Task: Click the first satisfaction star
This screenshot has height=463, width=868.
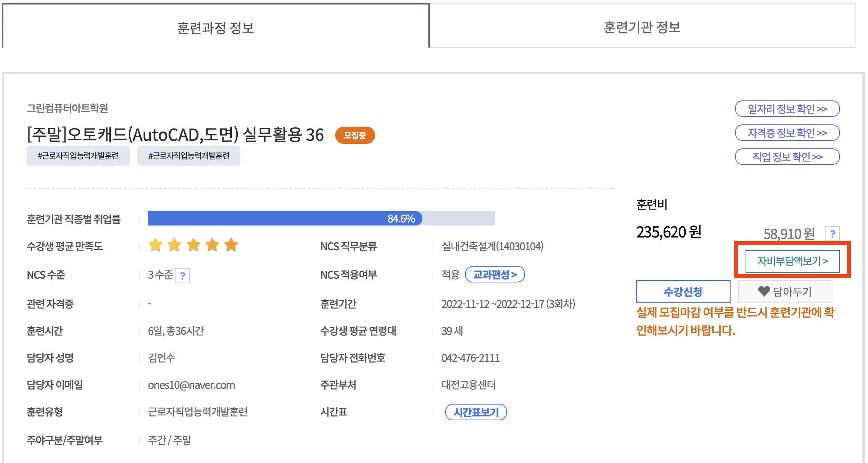Action: [x=155, y=245]
